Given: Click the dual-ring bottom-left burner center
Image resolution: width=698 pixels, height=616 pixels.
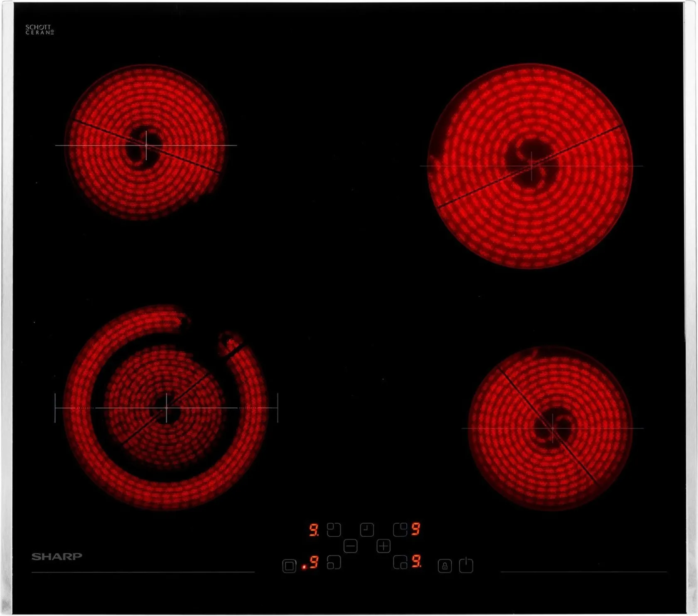Looking at the screenshot, I should point(166,408).
